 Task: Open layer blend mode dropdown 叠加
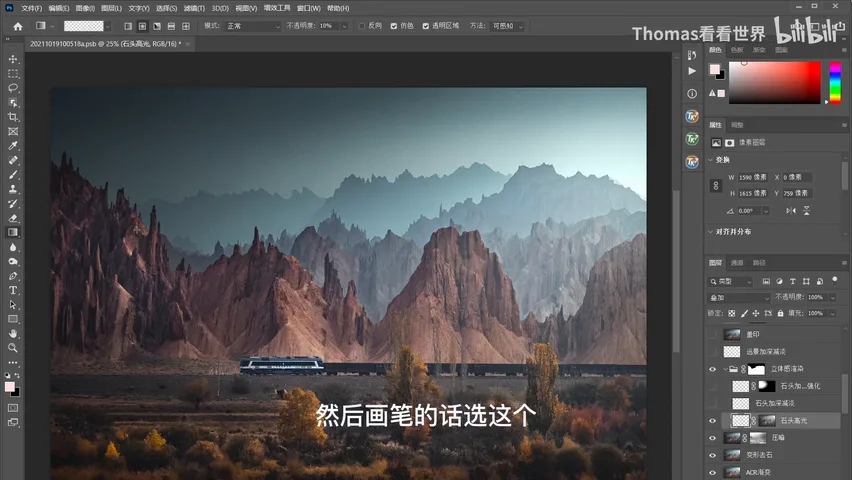coord(739,297)
